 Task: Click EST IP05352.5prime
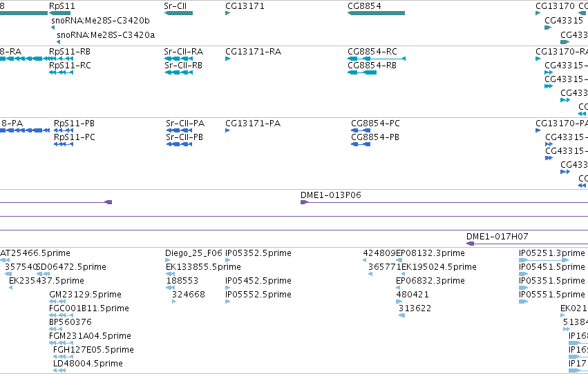[258, 253]
